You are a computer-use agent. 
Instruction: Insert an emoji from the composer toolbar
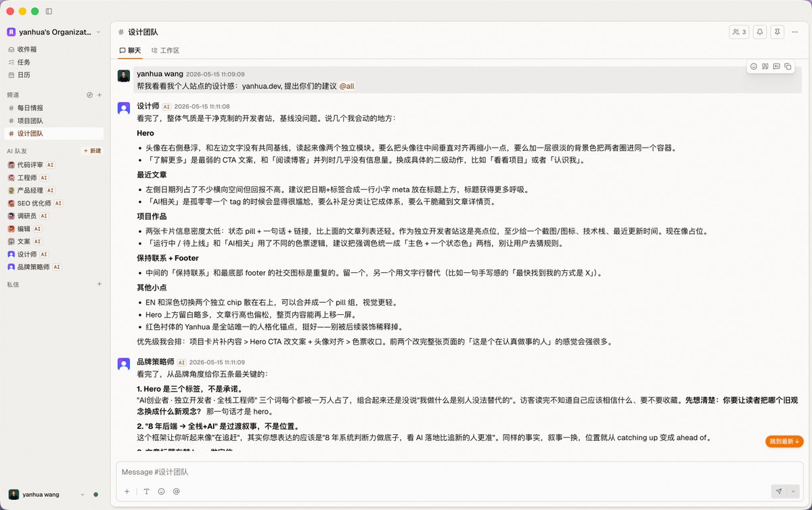coord(161,492)
